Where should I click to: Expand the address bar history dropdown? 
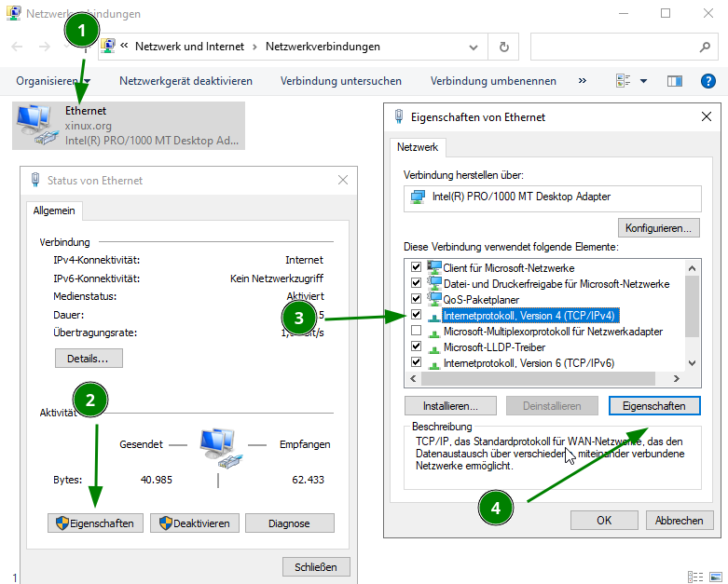point(475,47)
